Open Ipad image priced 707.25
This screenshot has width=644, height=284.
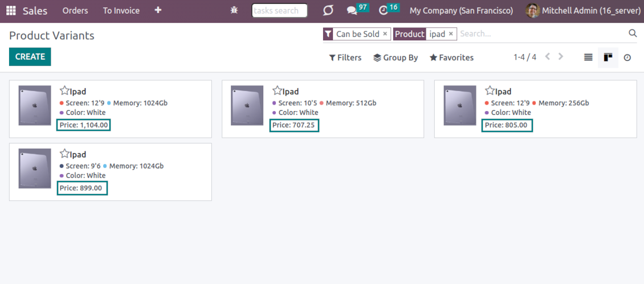247,105
